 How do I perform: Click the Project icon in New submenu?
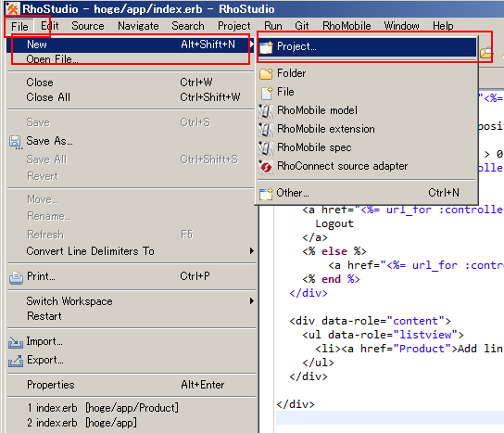click(x=266, y=47)
